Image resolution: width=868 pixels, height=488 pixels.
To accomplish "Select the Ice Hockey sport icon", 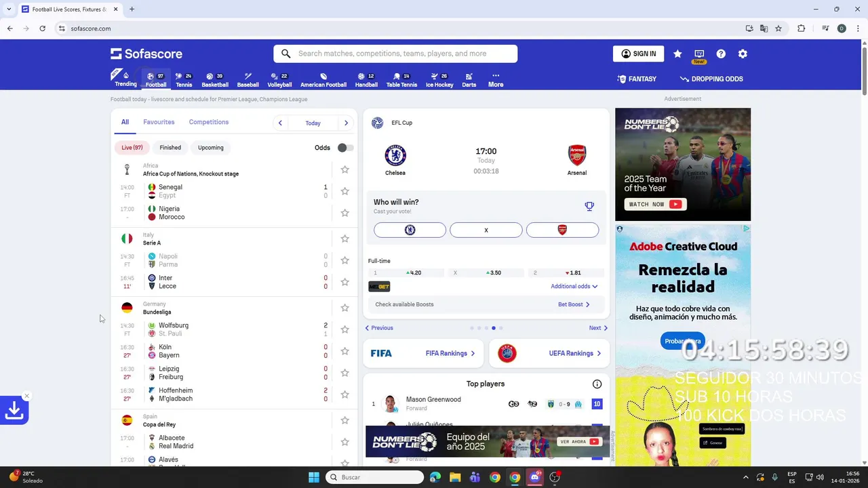I will (x=439, y=80).
